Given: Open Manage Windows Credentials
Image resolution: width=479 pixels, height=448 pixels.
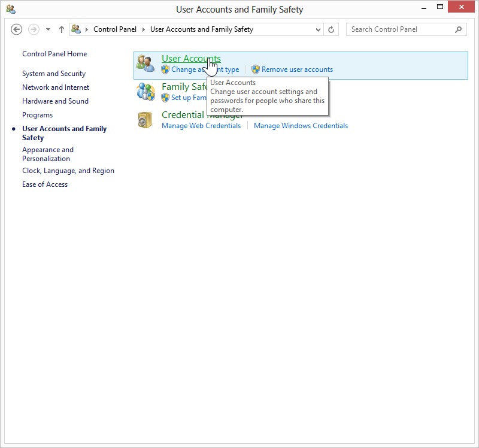Looking at the screenshot, I should [x=301, y=126].
